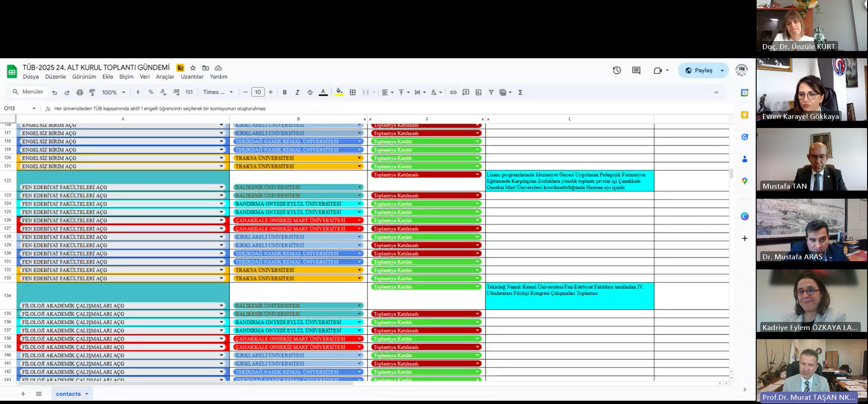The image size is (868, 404).
Task: Open the yellow fill color picker
Action: pos(339,92)
